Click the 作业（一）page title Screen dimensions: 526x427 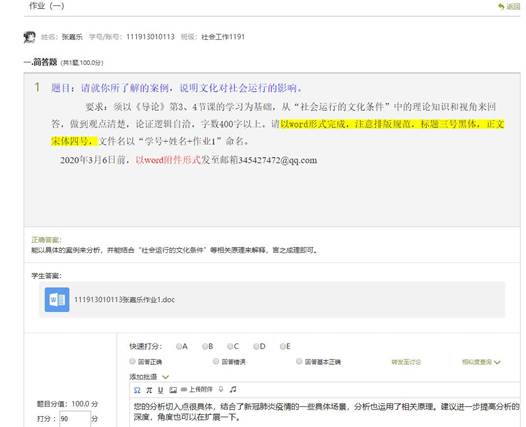click(x=46, y=5)
